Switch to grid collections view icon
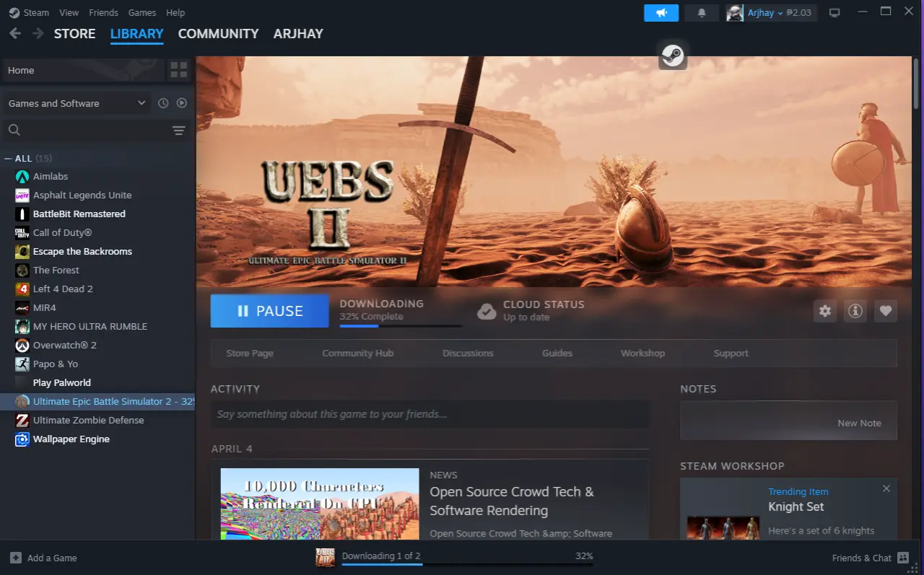This screenshot has height=575, width=924. tap(179, 70)
